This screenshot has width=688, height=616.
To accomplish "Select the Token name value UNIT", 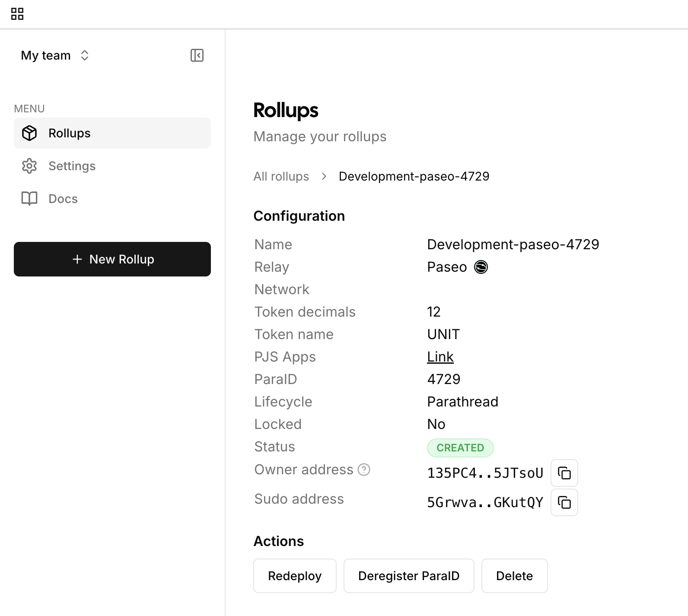I will pyautogui.click(x=443, y=334).
